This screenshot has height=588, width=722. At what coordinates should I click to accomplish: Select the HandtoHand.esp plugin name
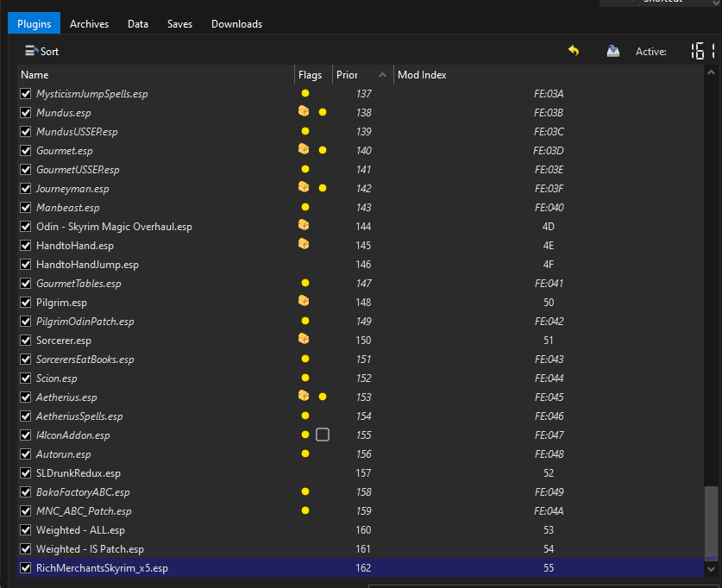coord(74,246)
